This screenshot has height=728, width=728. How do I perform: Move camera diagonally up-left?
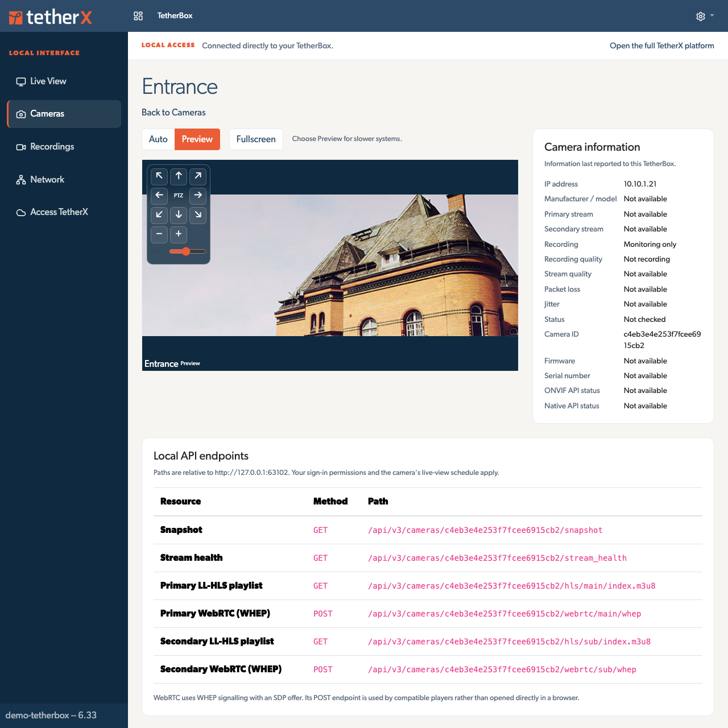coord(159,176)
